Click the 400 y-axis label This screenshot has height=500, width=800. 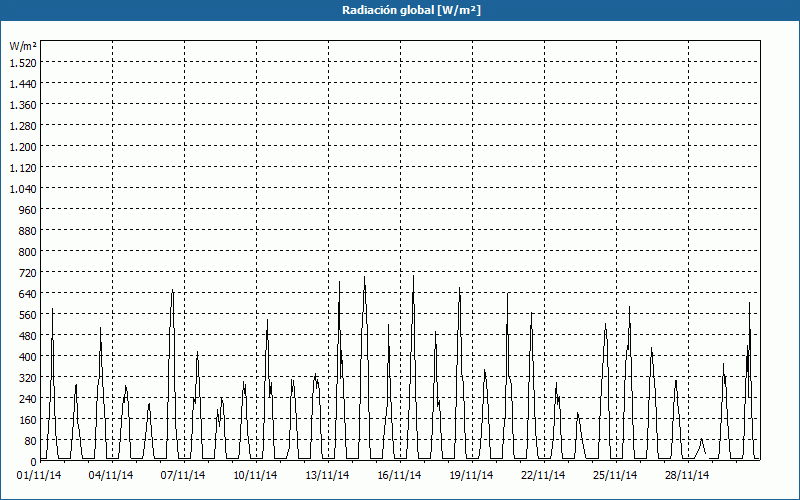pos(28,357)
